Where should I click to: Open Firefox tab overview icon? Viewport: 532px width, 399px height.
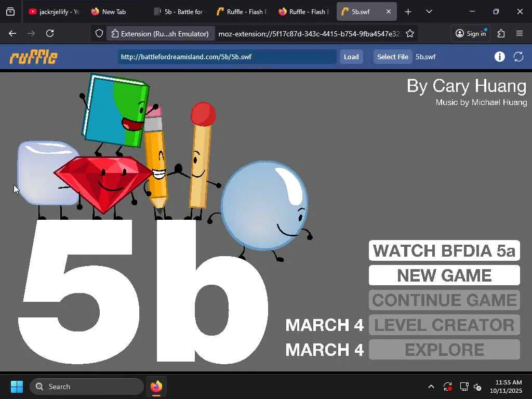(x=10, y=11)
